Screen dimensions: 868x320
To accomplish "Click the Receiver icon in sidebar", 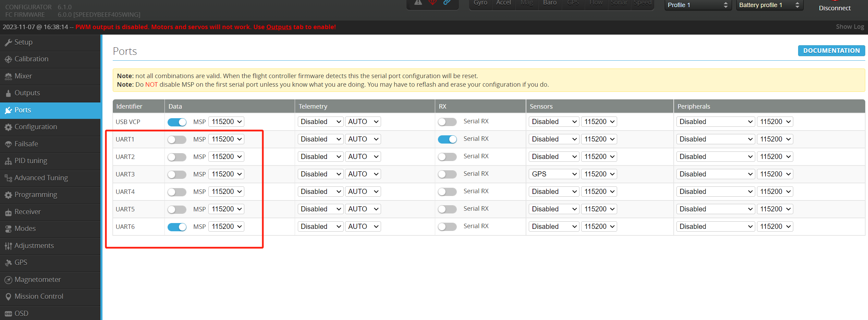I will 8,212.
